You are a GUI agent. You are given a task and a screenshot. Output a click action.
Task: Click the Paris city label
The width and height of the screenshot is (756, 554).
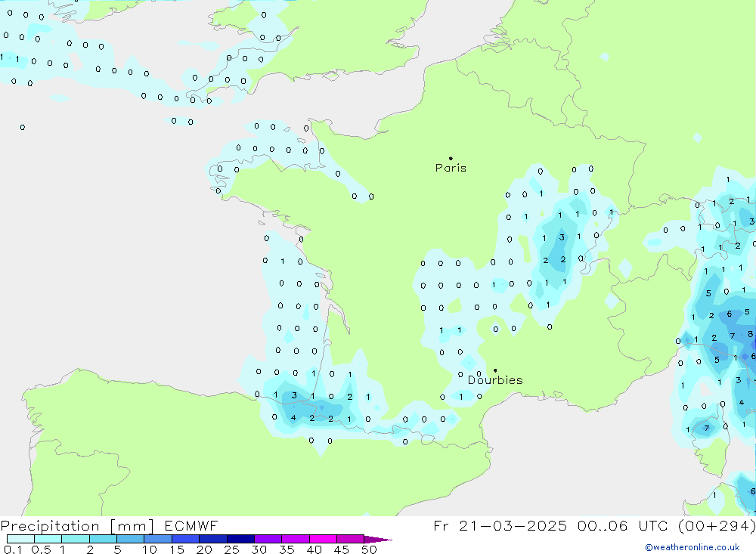[x=451, y=168]
